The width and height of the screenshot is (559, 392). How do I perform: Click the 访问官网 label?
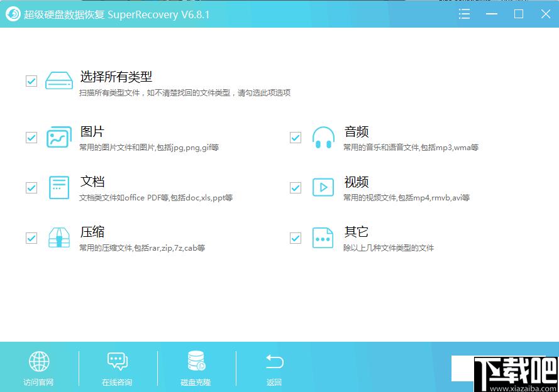tap(38, 383)
